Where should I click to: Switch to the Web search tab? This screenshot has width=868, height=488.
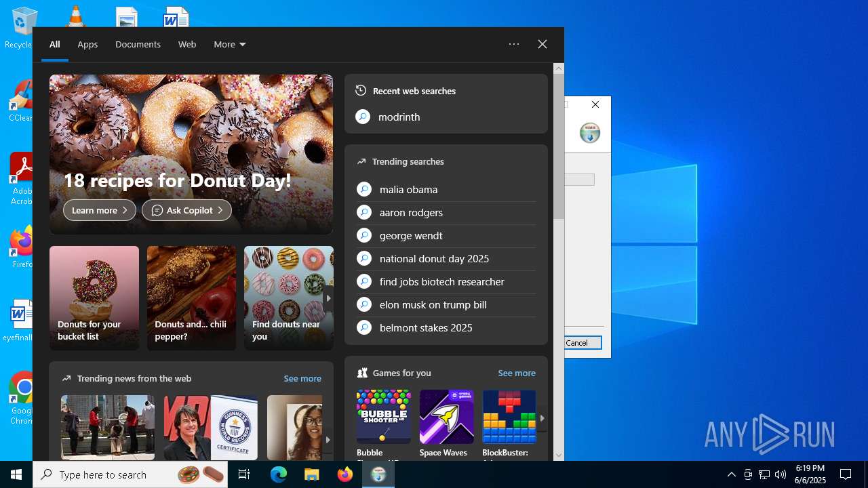click(187, 44)
